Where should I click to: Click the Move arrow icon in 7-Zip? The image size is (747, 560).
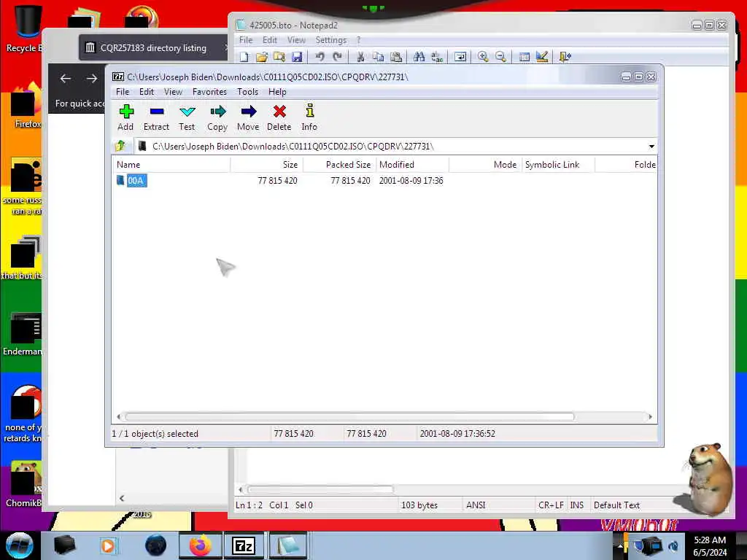(248, 117)
